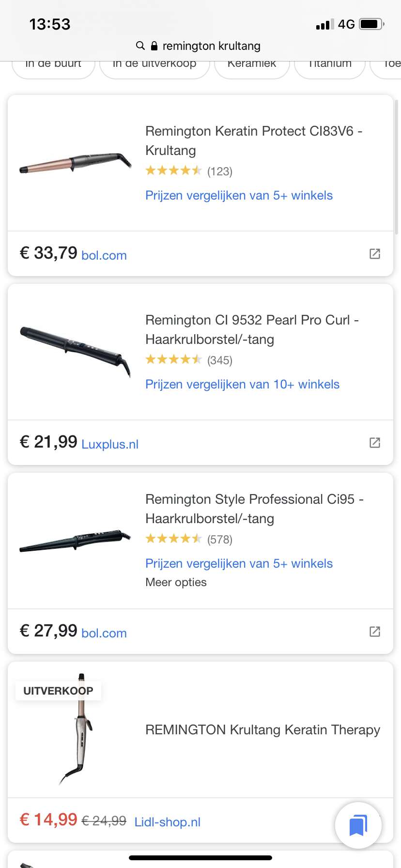Tap the blue bookmark collections button
This screenshot has width=401, height=868.
pyautogui.click(x=358, y=825)
